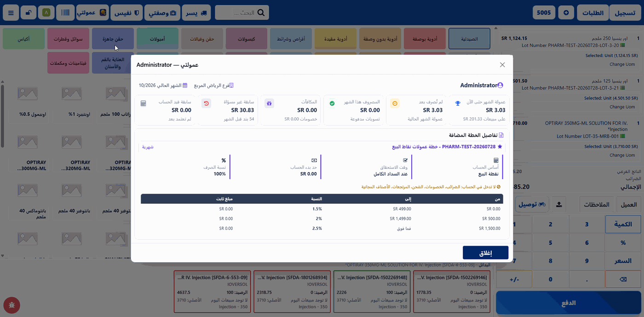Select alternative card SFDA-1801268934
This screenshot has height=317, width=644.
(x=292, y=291)
